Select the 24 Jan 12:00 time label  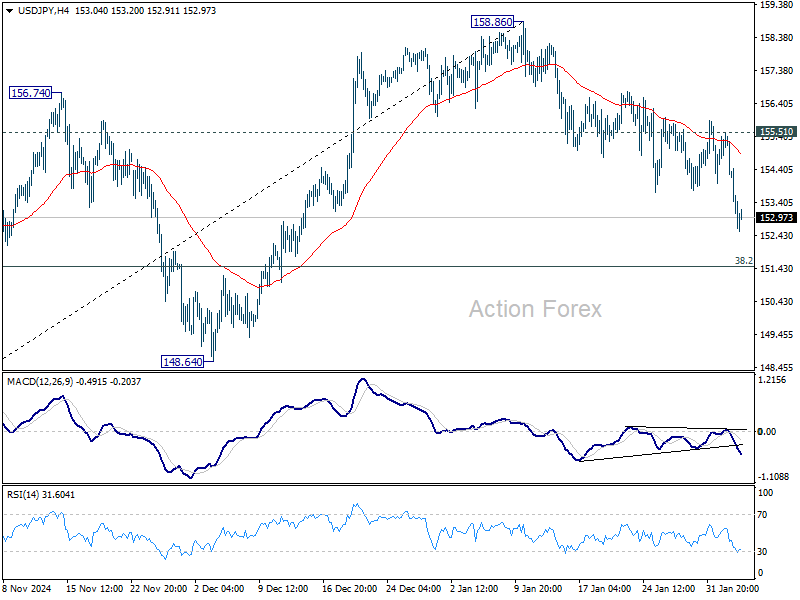click(x=668, y=589)
